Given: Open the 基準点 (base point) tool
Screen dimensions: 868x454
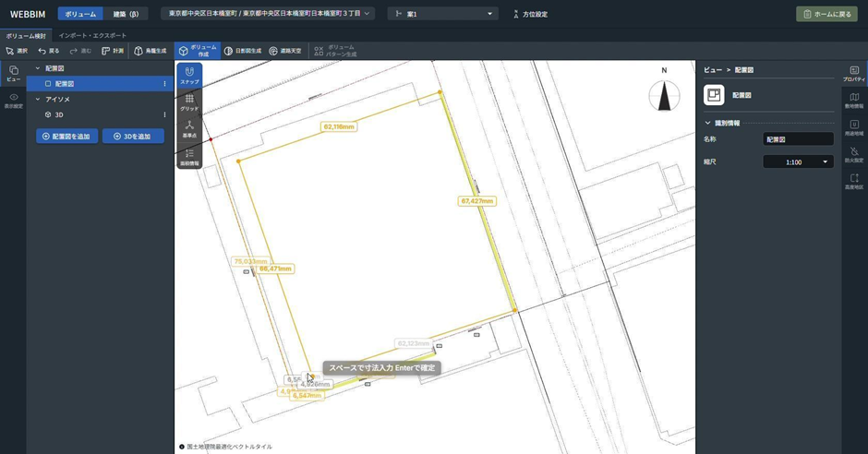Looking at the screenshot, I should [189, 128].
